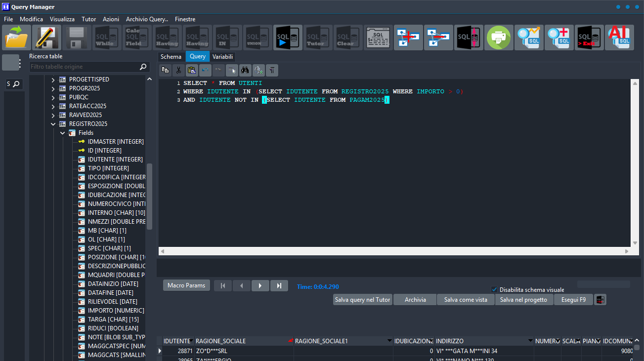The image size is (644, 361).
Task: Click the SQL search with chart icon
Action: coord(529,38)
